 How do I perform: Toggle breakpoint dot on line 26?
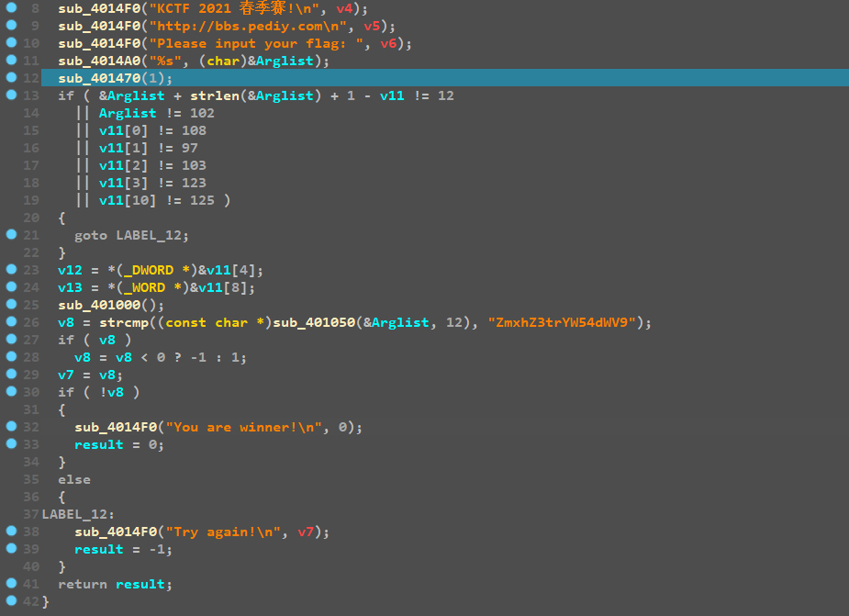[x=11, y=320]
